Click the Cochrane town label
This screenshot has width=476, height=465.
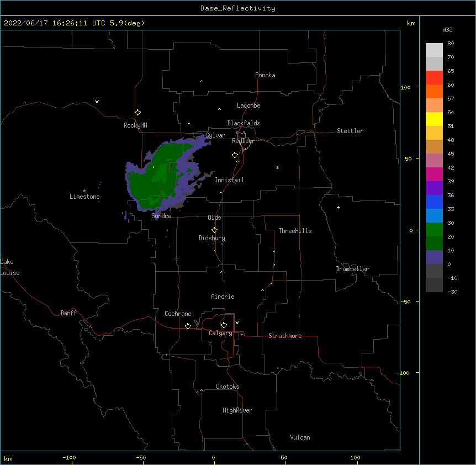(178, 314)
